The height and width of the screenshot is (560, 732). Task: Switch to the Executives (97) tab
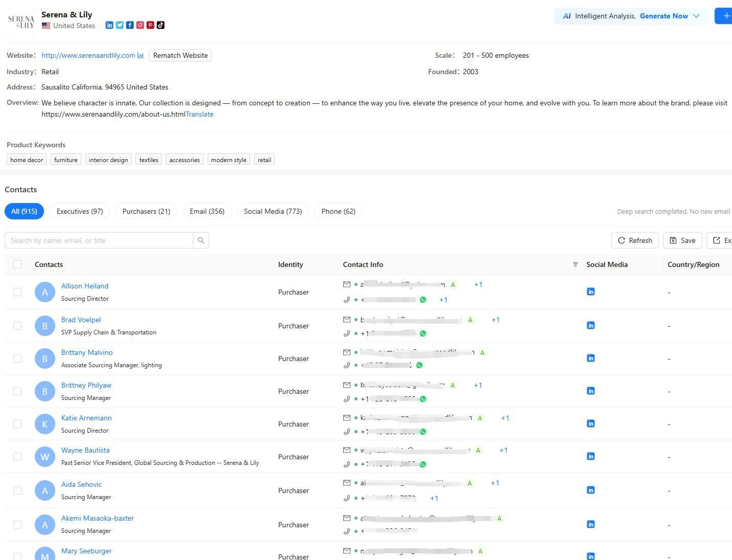80,211
